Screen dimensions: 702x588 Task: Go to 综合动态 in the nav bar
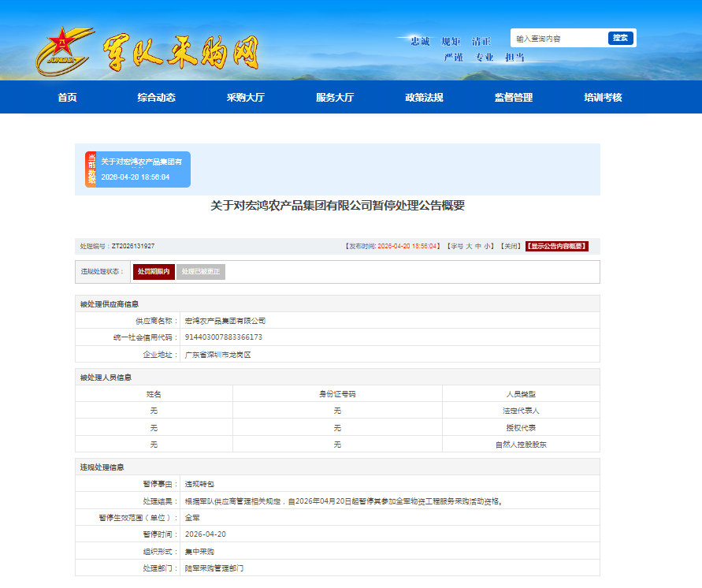tap(156, 98)
